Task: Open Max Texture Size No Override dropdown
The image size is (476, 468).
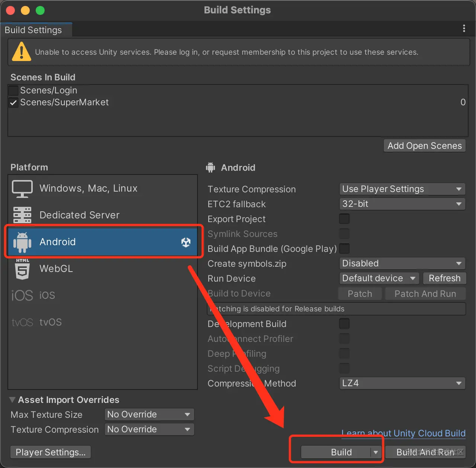Action: click(x=149, y=414)
